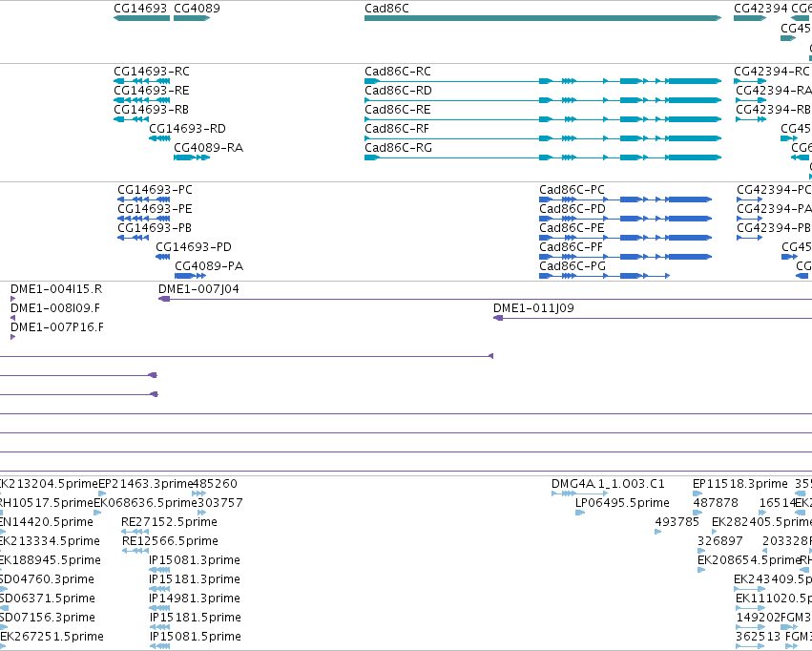
Task: Select EST label 362513
Action: [x=759, y=638]
